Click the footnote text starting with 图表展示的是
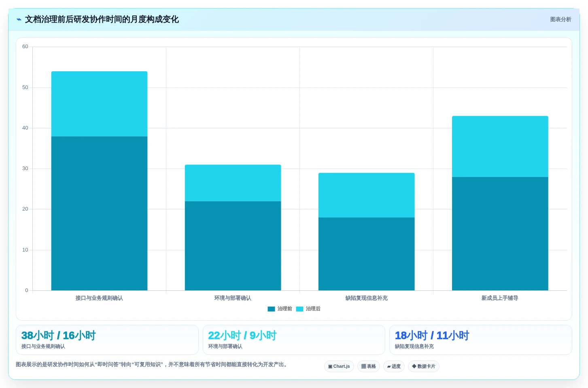Screen dimensions: 588x388 [152, 365]
